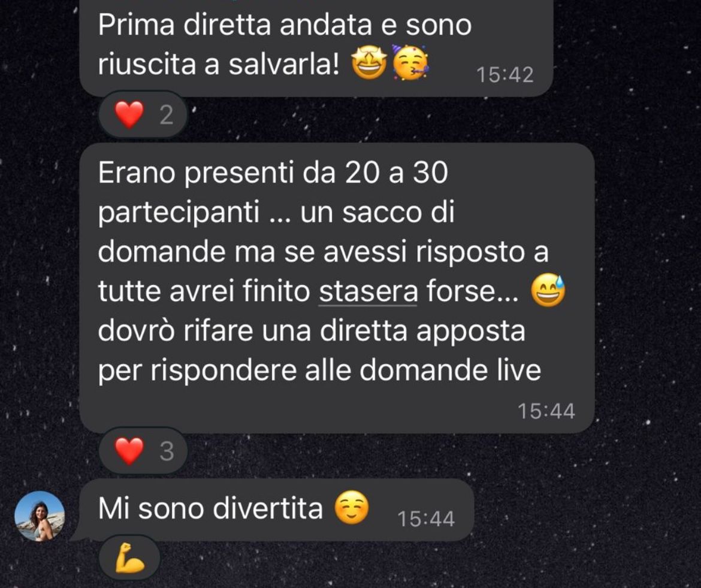Tap the blushing smile emoji after divertita
The width and height of the screenshot is (701, 588).
[x=352, y=508]
